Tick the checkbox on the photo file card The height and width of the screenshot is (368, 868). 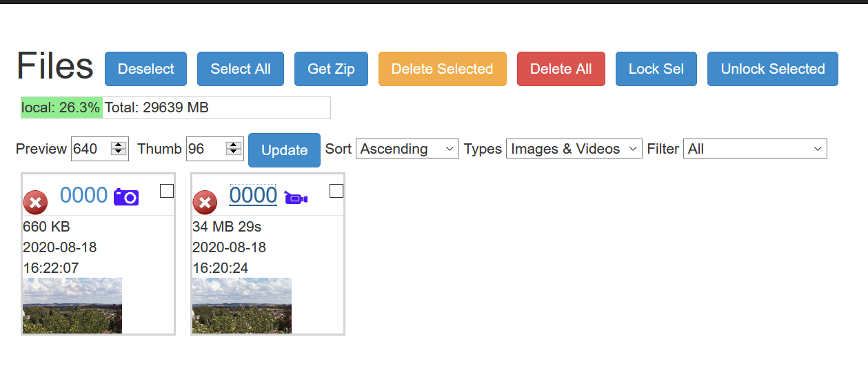167,191
